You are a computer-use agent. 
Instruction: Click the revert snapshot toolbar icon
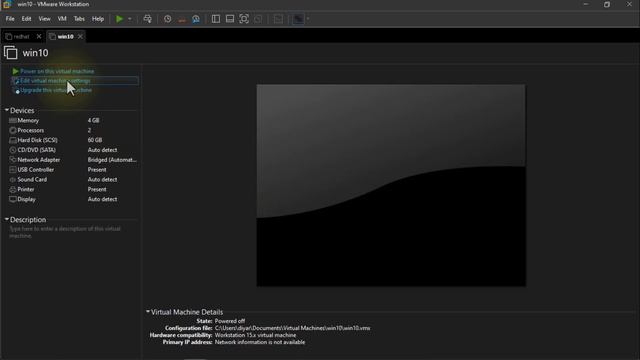coord(182,19)
